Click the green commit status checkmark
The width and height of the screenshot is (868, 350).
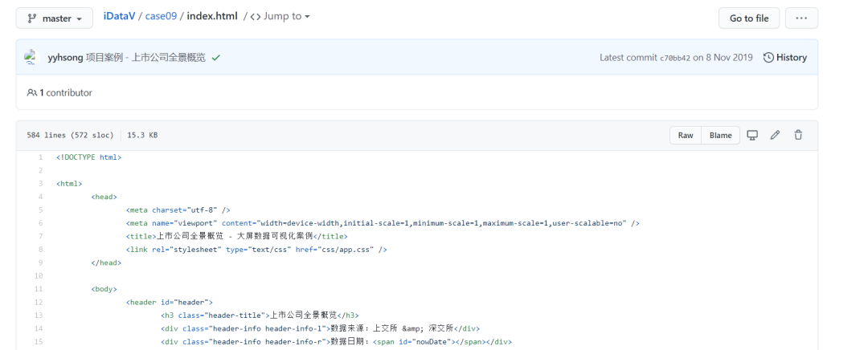(216, 58)
